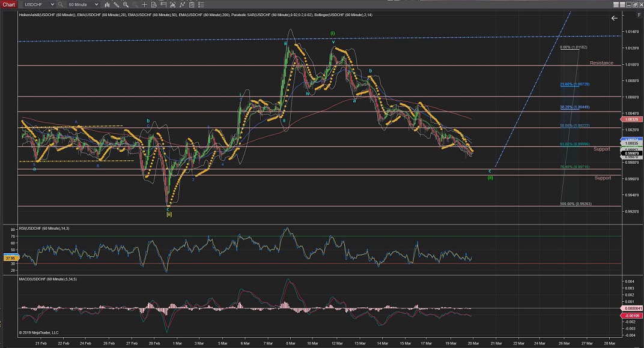Viewport: 644px width, 348px height.
Task: Click the 0.0000041 MACD value marker
Action: pos(633,308)
